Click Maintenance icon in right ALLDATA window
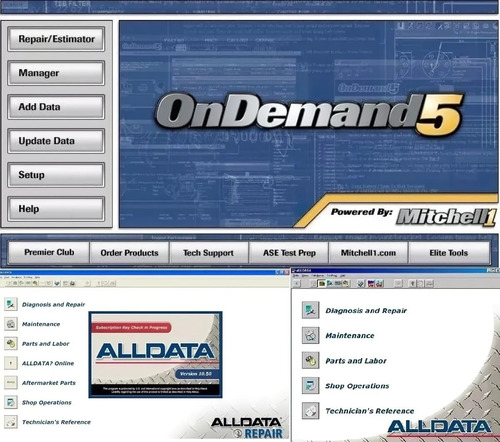 (x=311, y=335)
